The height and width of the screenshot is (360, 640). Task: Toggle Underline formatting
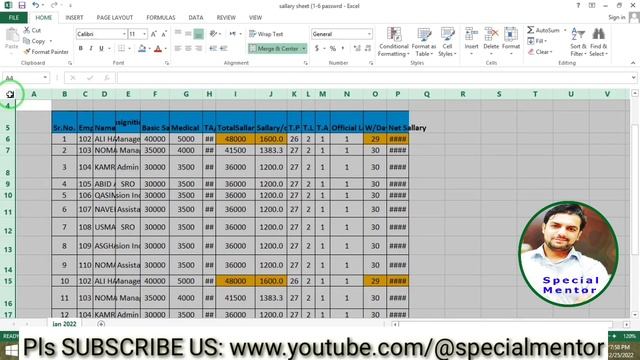coord(101,49)
